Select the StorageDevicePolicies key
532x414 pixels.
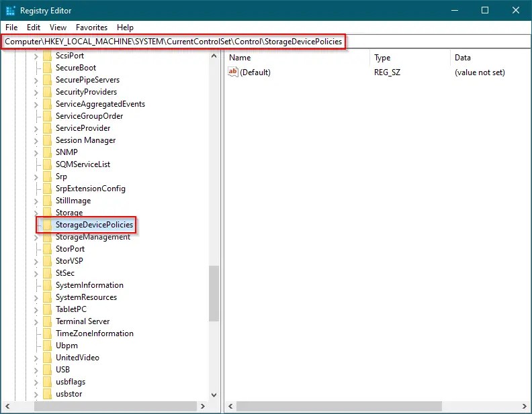click(94, 225)
